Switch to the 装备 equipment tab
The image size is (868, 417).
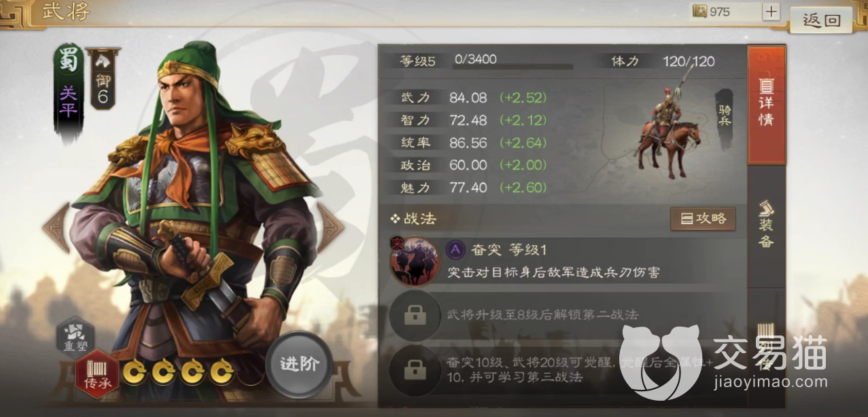pyautogui.click(x=766, y=225)
